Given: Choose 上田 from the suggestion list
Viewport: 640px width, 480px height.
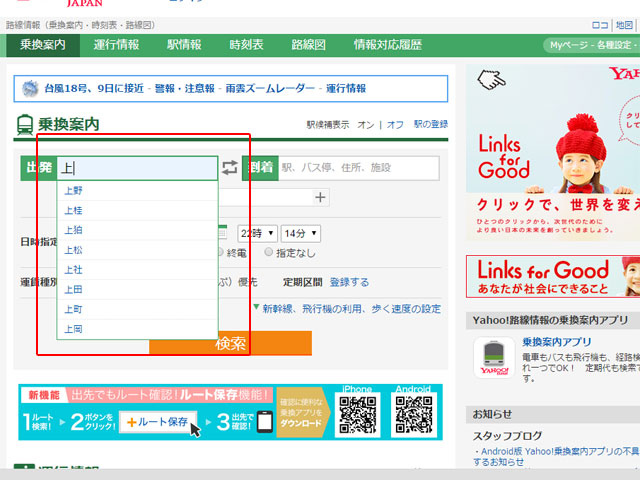Looking at the screenshot, I should pos(137,290).
